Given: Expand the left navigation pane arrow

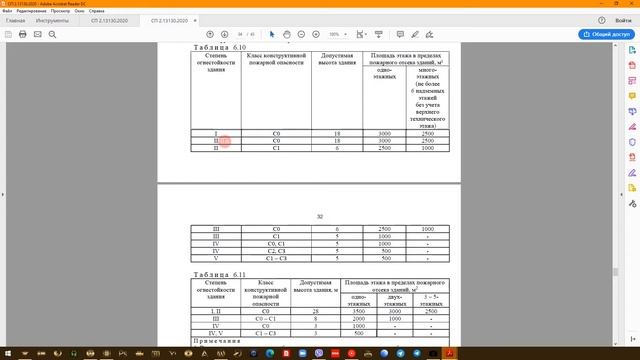Looking at the screenshot, I should click(2, 195).
